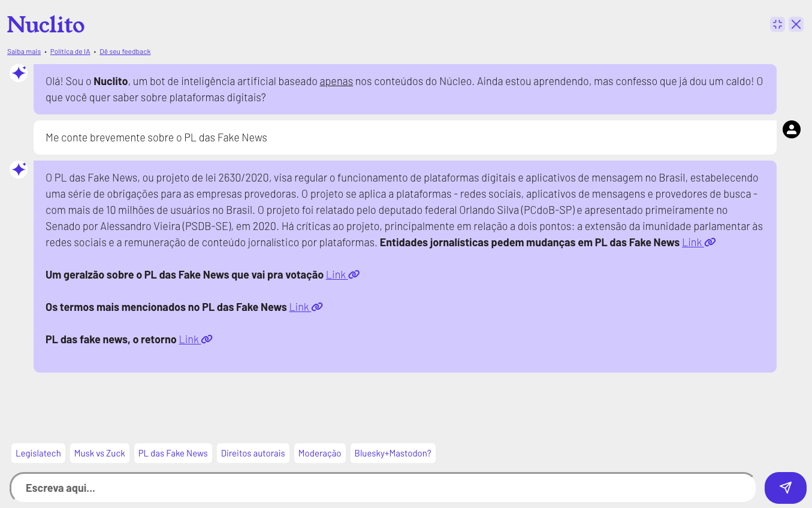This screenshot has height=508, width=812.
Task: Click the title Um geralzão sobre o PL
Action: point(185,275)
